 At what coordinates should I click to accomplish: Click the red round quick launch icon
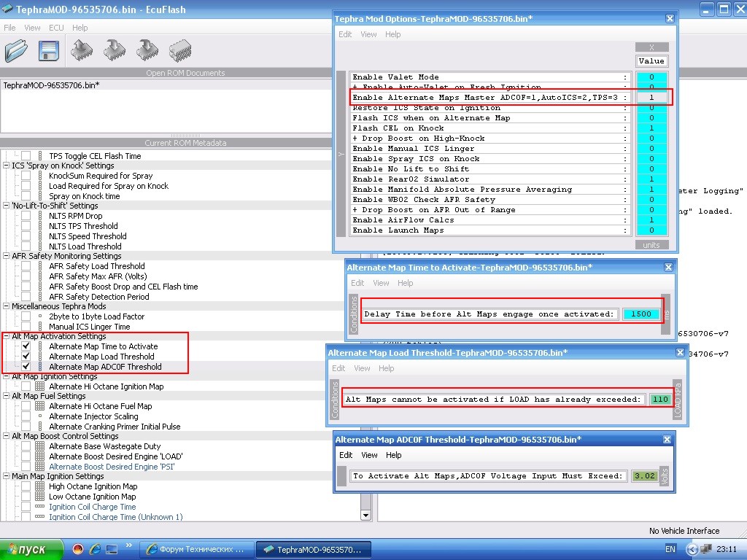pyautogui.click(x=78, y=549)
